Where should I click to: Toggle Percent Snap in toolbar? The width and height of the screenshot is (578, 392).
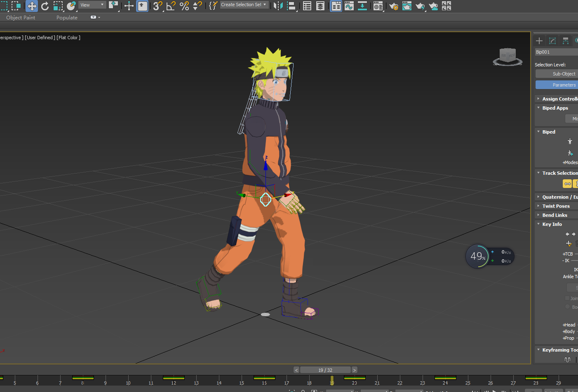[184, 6]
